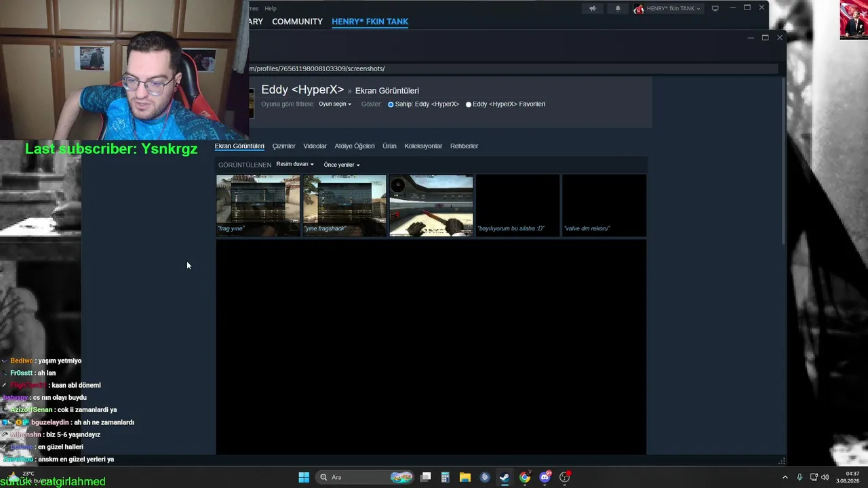Click the microphone tray icon
Image resolution: width=868 pixels, height=488 pixels.
click(800, 477)
